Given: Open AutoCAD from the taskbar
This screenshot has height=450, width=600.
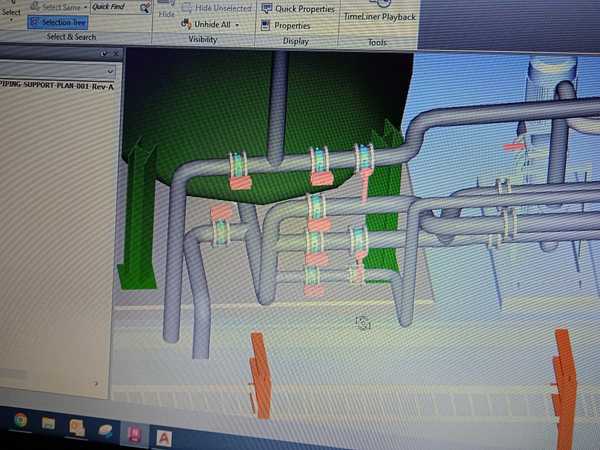Looking at the screenshot, I should (x=164, y=439).
